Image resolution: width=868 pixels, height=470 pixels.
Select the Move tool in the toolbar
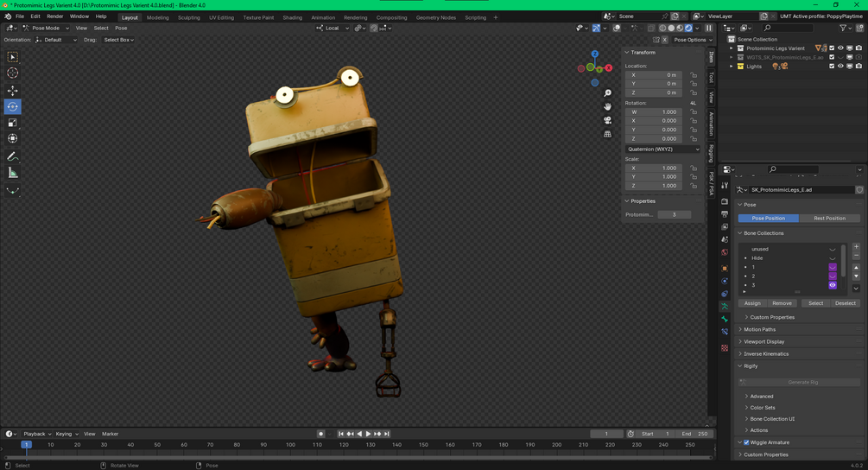tap(13, 90)
